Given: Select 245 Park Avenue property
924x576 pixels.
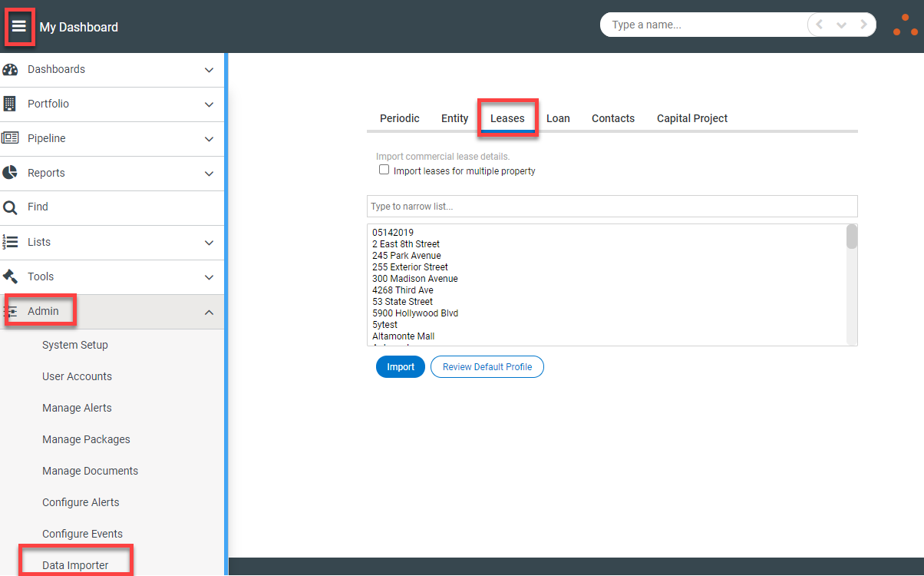Looking at the screenshot, I should pos(407,256).
